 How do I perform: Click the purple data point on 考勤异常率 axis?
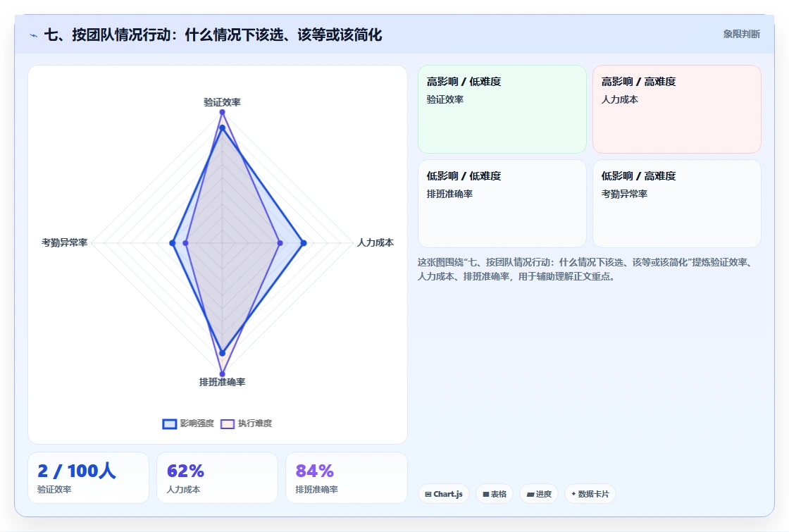pyautogui.click(x=186, y=243)
